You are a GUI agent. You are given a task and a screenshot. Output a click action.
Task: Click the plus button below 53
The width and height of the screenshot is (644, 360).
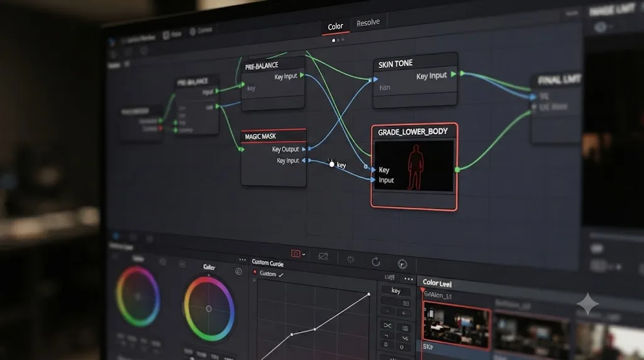(x=404, y=313)
